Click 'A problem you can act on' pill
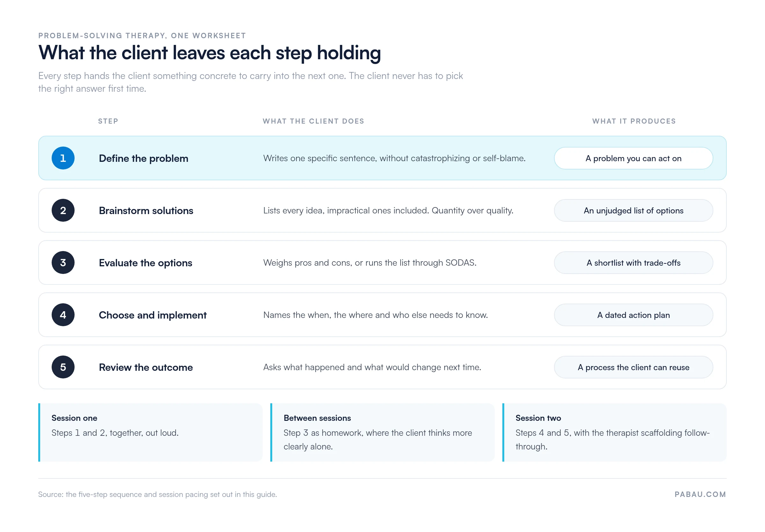The height and width of the screenshot is (532, 765). 633,158
